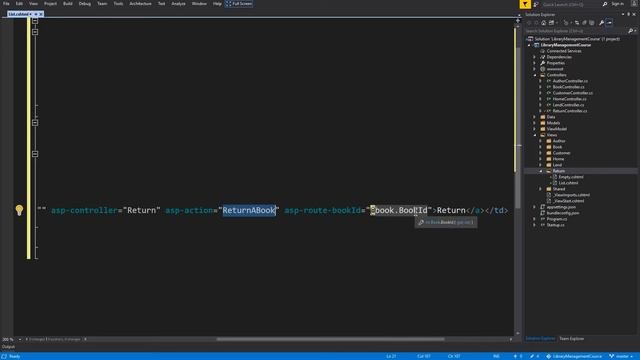Select the Customer folder under Views

[561, 153]
